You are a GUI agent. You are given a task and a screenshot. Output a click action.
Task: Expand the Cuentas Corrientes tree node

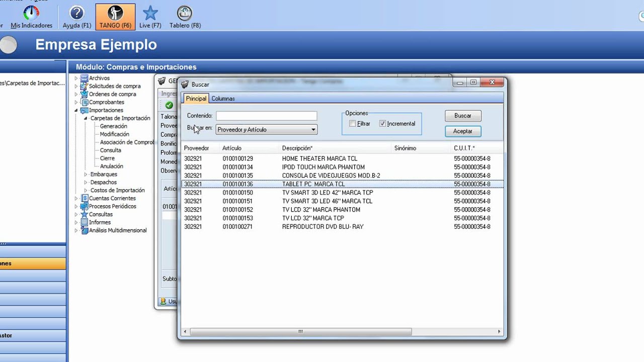tap(76, 198)
